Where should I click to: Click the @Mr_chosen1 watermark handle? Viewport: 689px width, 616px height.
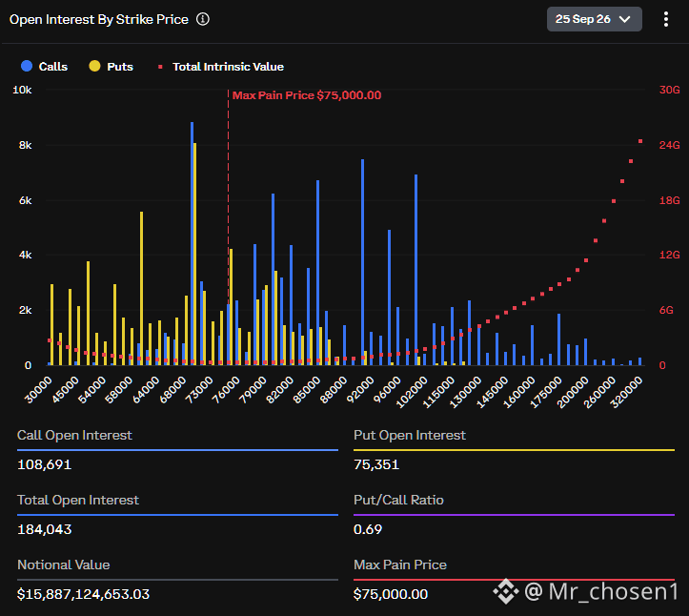click(x=601, y=591)
